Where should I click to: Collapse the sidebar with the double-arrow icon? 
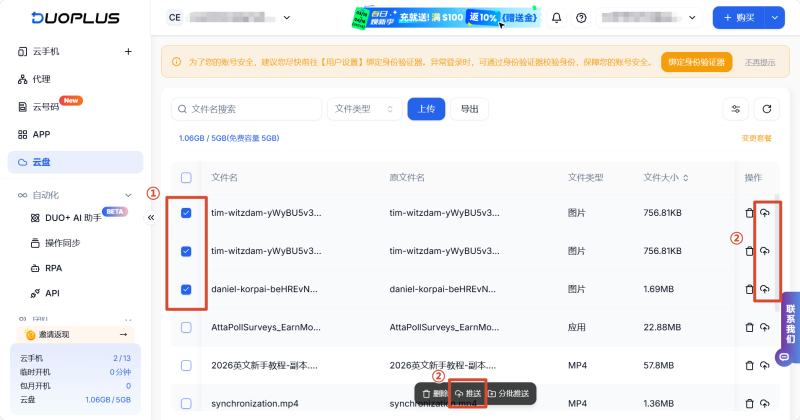[151, 217]
